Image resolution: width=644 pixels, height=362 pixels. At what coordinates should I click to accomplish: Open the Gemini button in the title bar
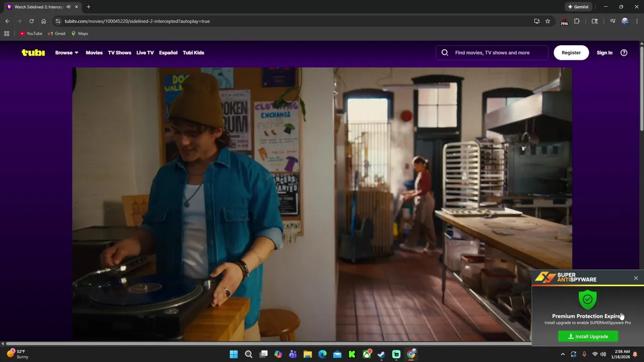tap(578, 7)
